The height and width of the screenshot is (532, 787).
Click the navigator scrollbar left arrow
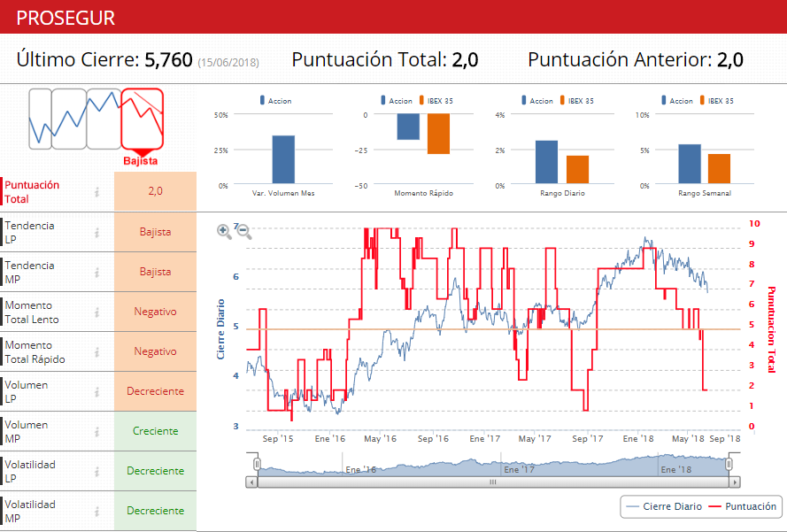point(251,482)
